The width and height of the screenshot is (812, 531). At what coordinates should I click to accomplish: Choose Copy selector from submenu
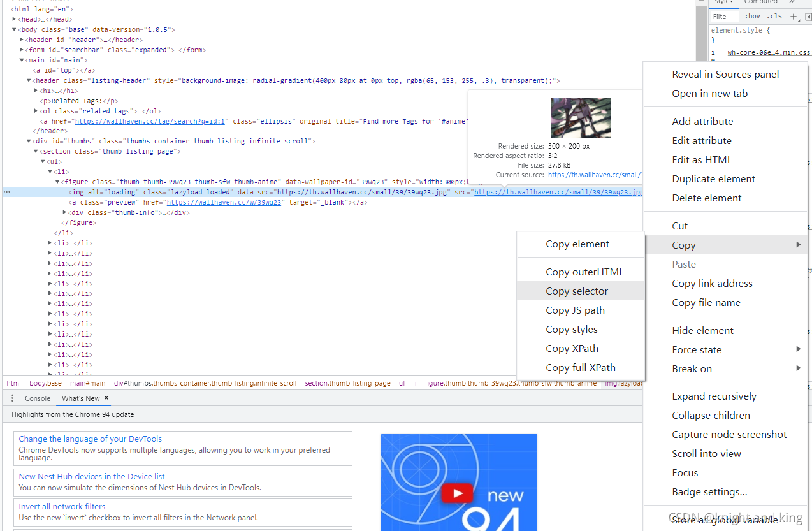click(x=581, y=291)
